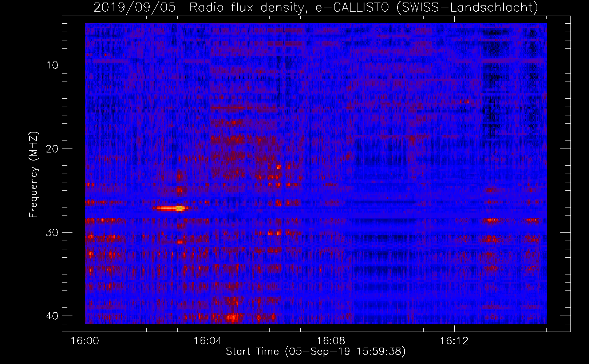Click the 16:04 time tick label
The height and width of the screenshot is (364, 589).
coord(208,341)
